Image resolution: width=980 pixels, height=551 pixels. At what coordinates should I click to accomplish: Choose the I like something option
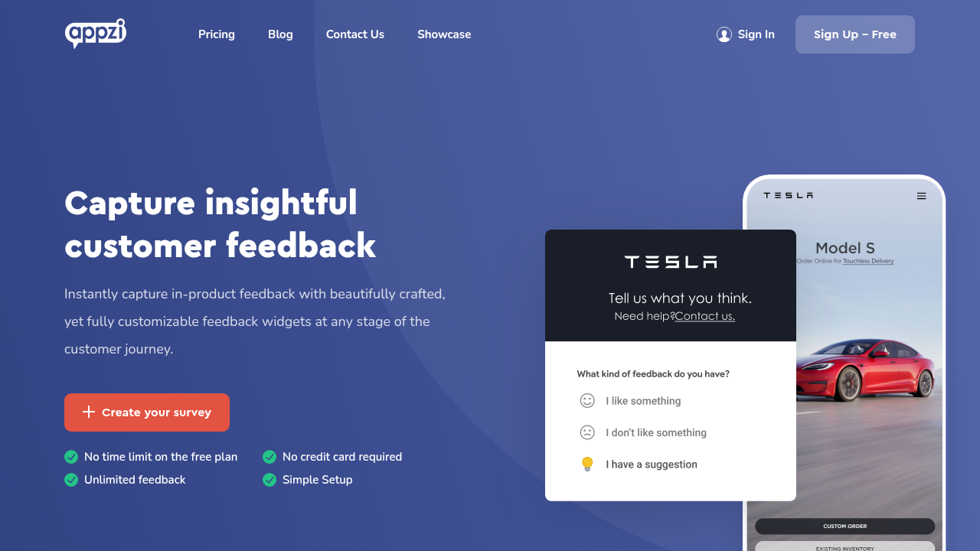click(643, 401)
